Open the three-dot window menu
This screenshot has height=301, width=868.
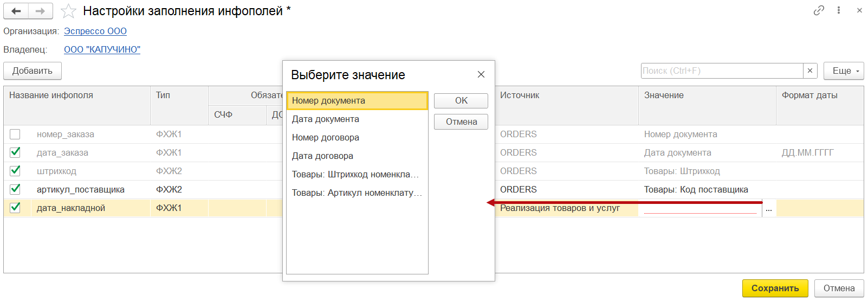coord(839,10)
